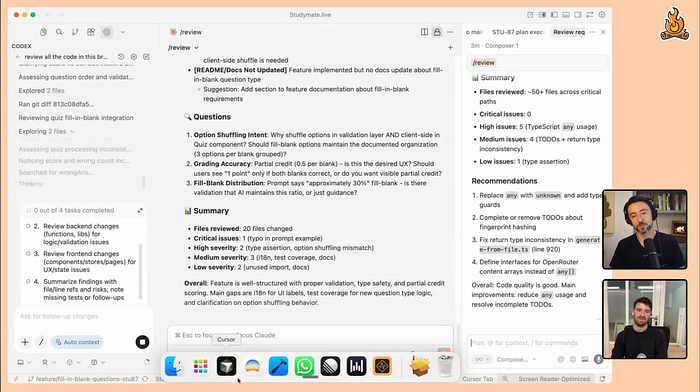Go back from the Codex task thread

[18, 57]
